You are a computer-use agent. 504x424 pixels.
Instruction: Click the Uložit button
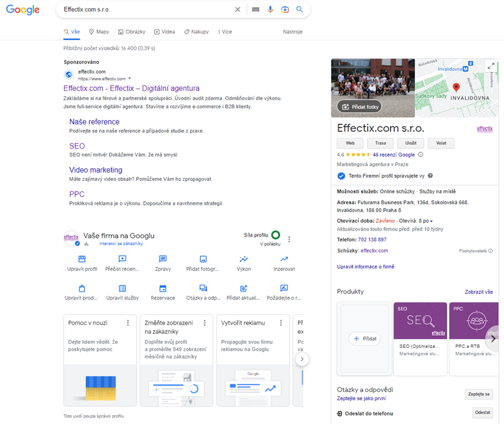click(411, 143)
